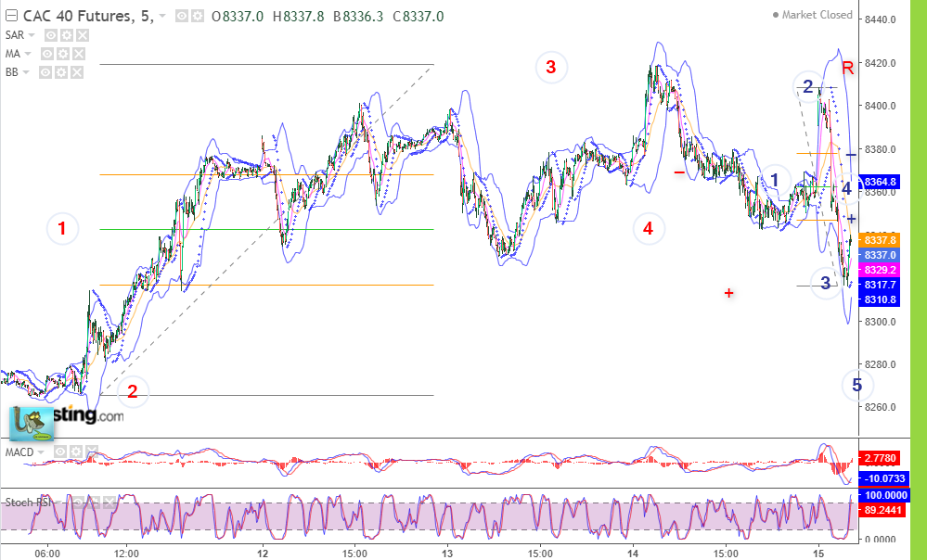Image resolution: width=927 pixels, height=560 pixels.
Task: Open MACD indicator settings gear
Action: 76,452
